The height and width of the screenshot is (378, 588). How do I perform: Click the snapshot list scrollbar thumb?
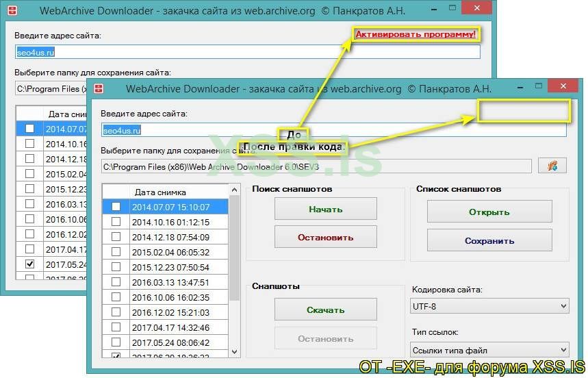(x=234, y=247)
